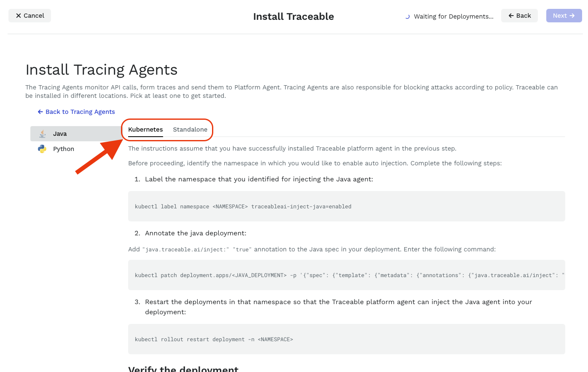Viewport: 588px width, 372px height.
Task: Click the Install Traceable page title
Action: [x=293, y=16]
